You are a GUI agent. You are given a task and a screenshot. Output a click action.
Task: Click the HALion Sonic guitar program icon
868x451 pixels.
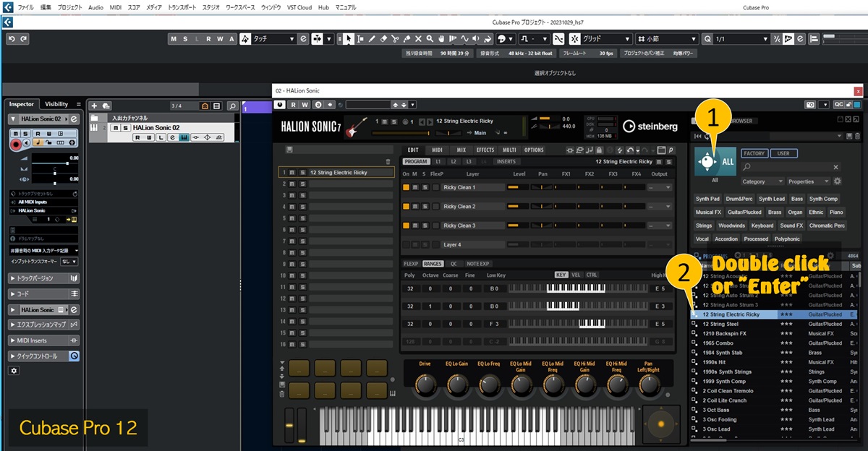click(x=356, y=127)
